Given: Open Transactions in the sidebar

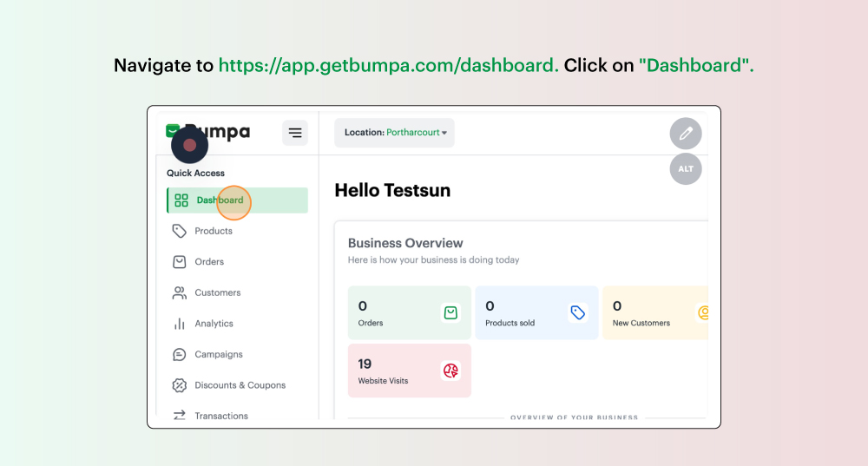Looking at the screenshot, I should coord(220,416).
